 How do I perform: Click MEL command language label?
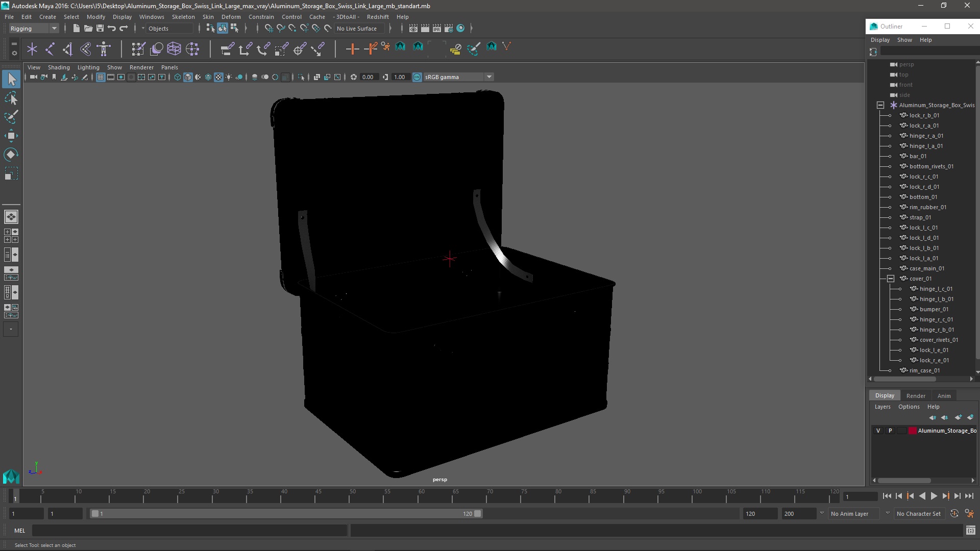(x=20, y=531)
